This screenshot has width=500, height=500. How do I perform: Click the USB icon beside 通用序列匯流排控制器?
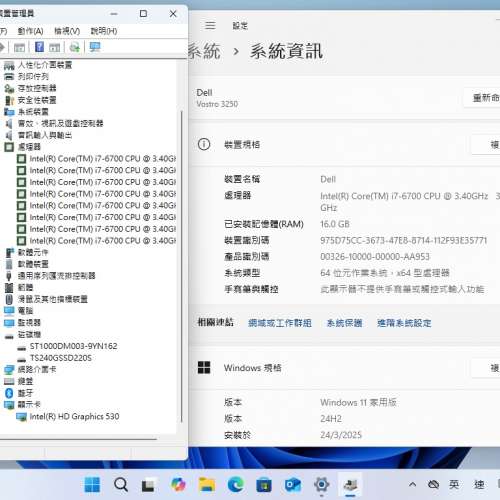pos(9,276)
